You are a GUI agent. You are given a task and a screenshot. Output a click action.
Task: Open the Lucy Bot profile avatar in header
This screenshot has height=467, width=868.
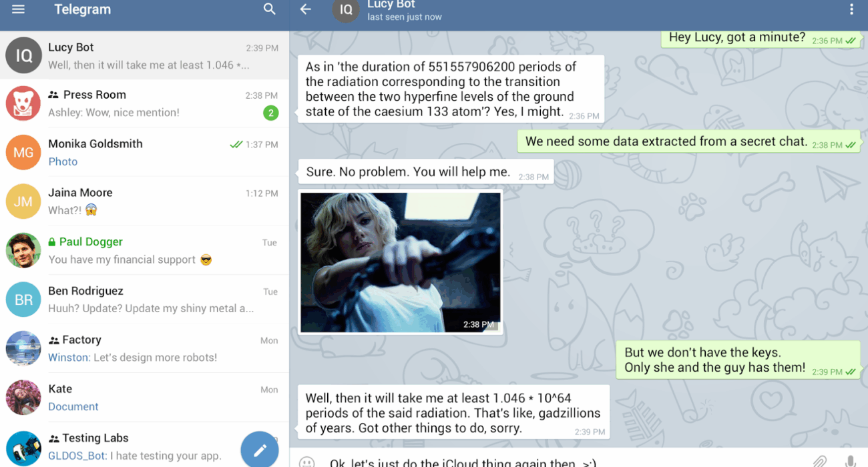click(x=346, y=10)
